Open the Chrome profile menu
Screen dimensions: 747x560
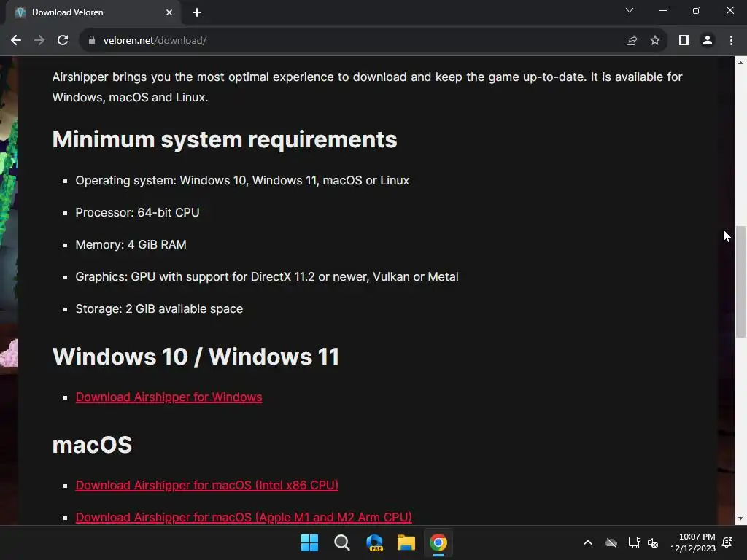click(x=708, y=41)
